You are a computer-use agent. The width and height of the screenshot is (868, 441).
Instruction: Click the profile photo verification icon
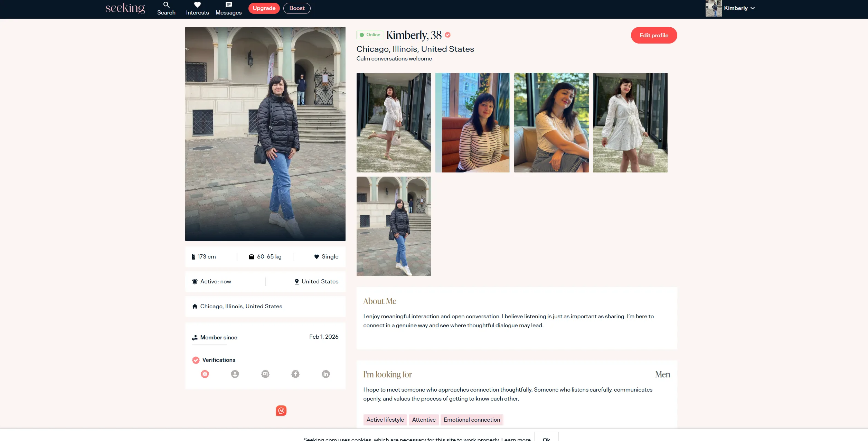[x=235, y=374]
